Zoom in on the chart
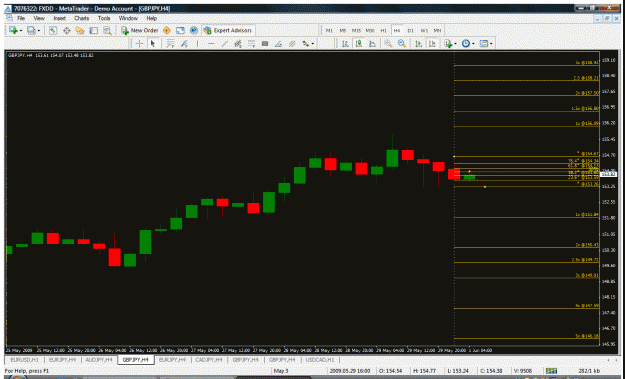 click(388, 44)
